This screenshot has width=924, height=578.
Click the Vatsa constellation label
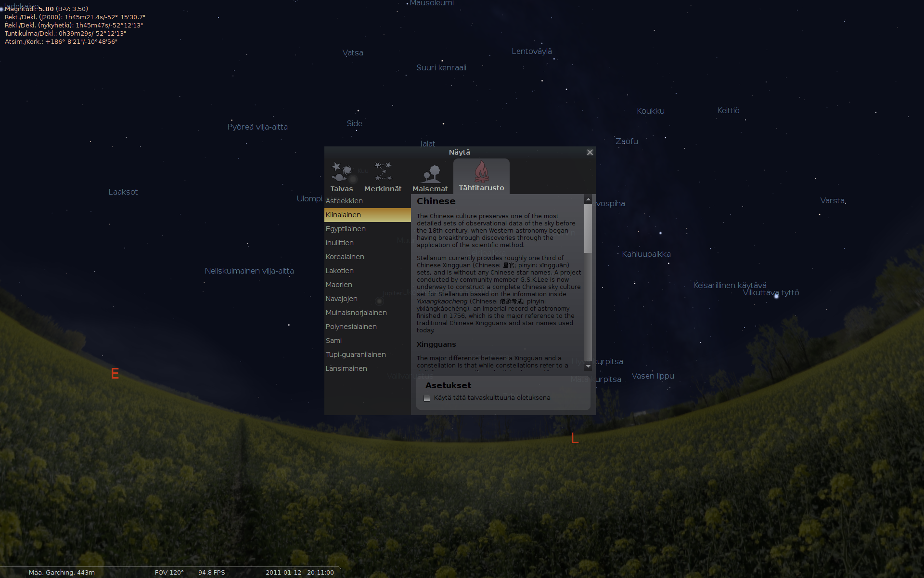pyautogui.click(x=353, y=53)
